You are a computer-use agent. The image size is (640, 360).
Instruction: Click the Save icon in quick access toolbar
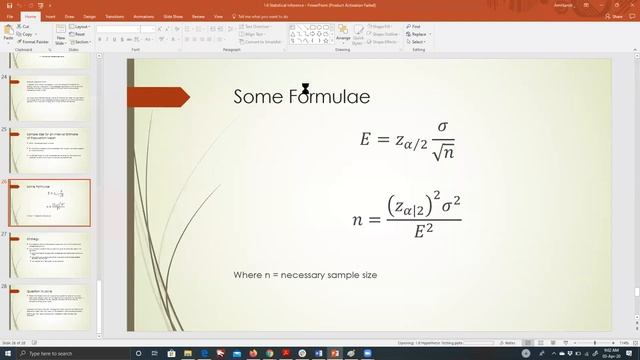pos(9,5)
